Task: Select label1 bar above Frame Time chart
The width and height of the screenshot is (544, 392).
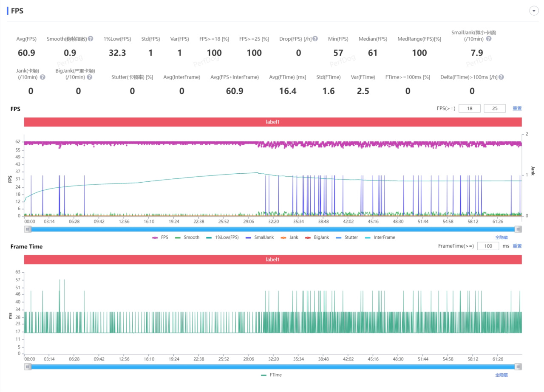Action: pos(273,259)
